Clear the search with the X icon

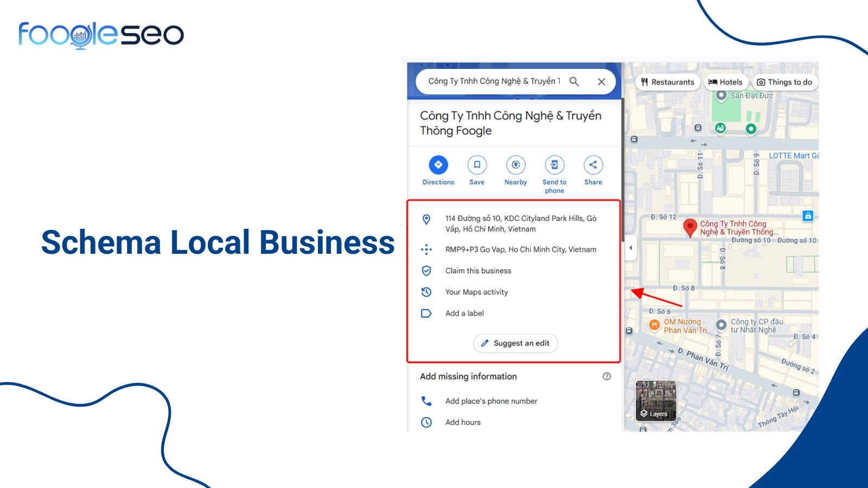tap(601, 81)
